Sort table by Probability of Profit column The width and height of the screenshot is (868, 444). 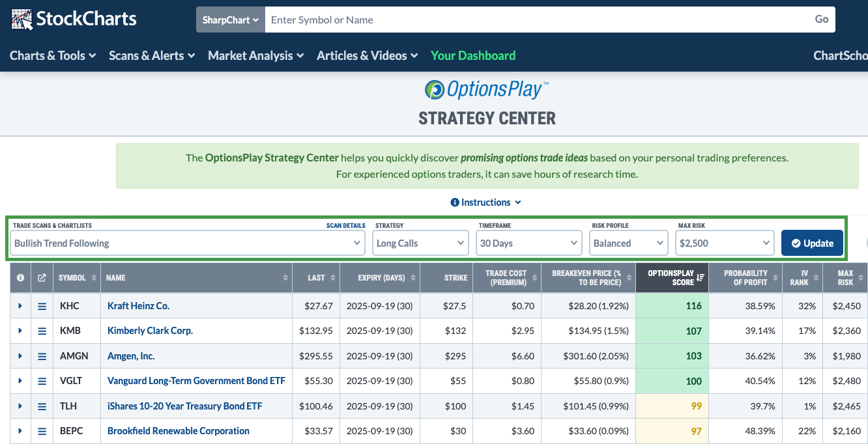point(745,278)
